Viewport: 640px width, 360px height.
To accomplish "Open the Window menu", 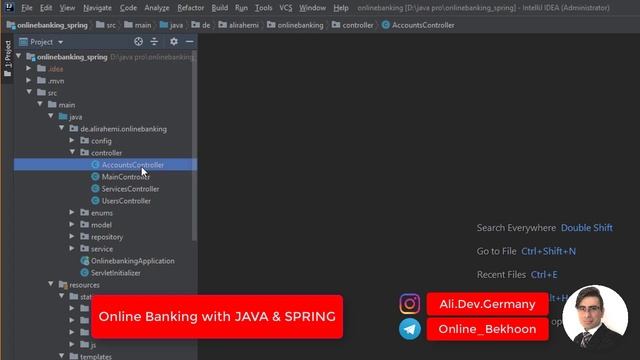I will coord(312,8).
